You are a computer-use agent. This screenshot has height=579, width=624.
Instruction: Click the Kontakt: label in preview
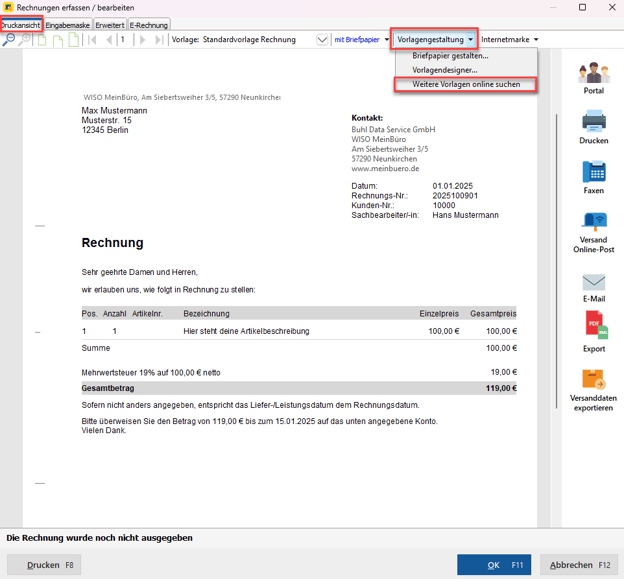click(x=367, y=118)
